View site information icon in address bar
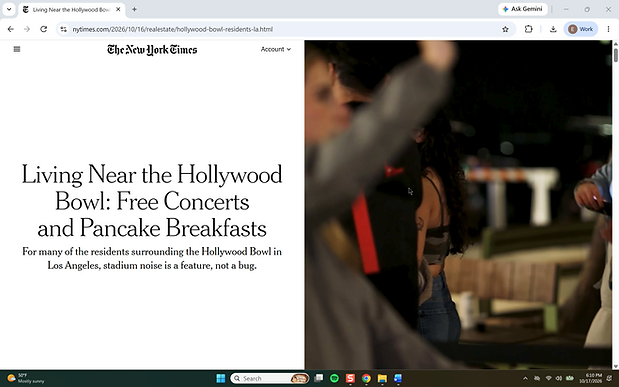The height and width of the screenshot is (387, 619). pos(64,29)
